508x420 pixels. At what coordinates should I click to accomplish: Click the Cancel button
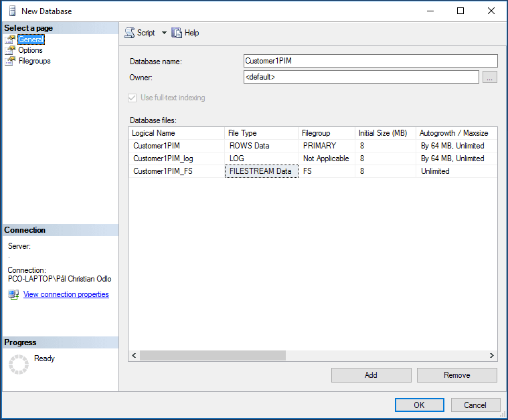click(x=475, y=405)
